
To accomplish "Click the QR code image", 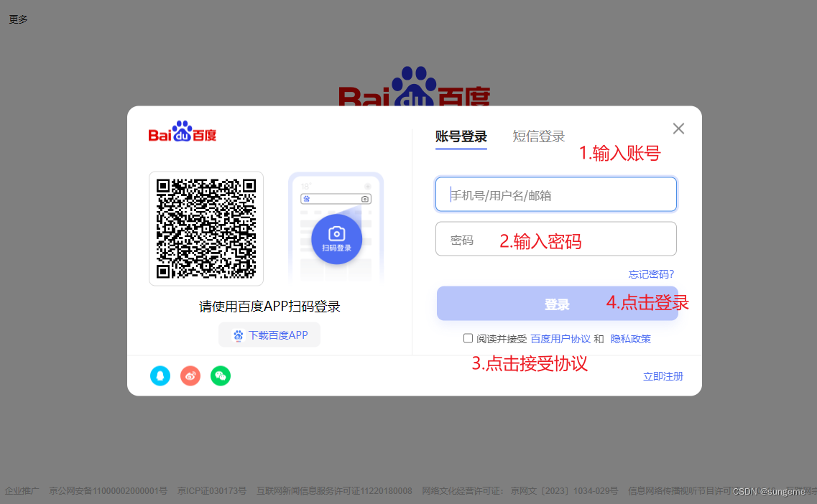I will pos(206,228).
